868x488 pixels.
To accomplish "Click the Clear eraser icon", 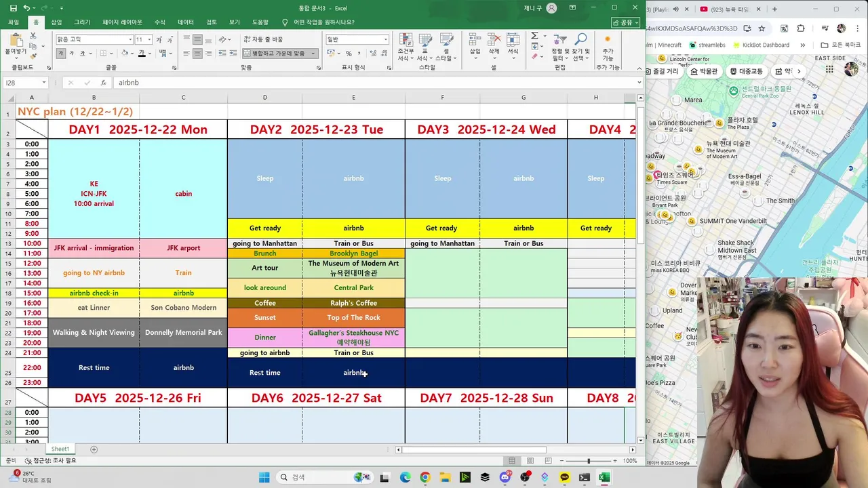I will tap(534, 56).
